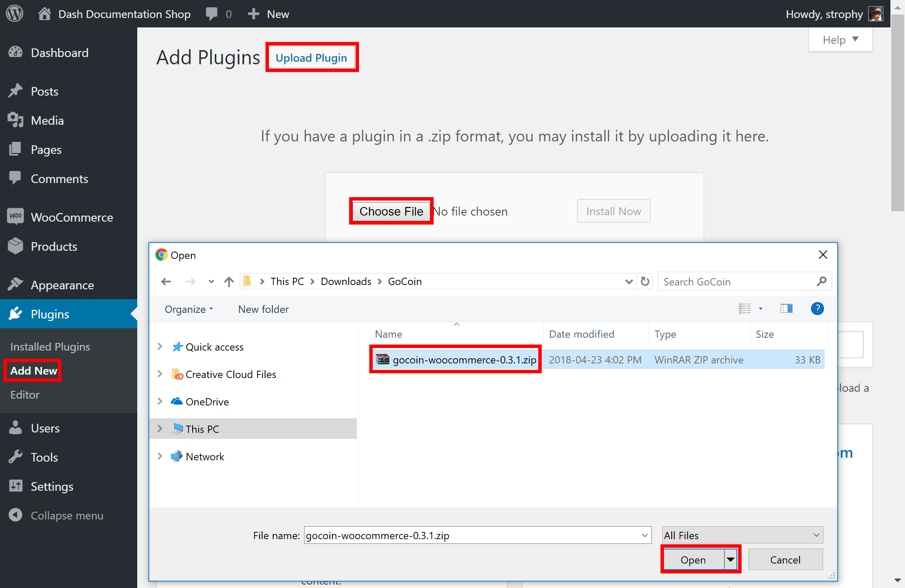Go up one folder with up arrow
Image resolution: width=905 pixels, height=588 pixels.
(x=229, y=282)
